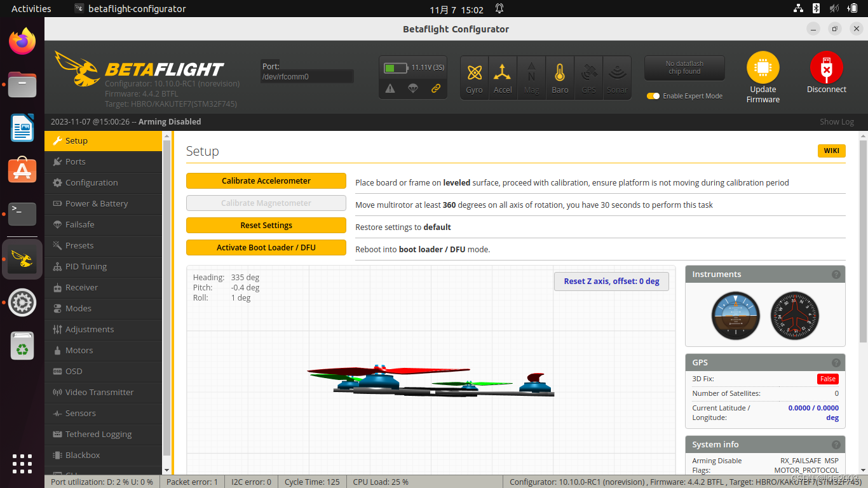
Task: Click the battery voltage indicator icon
Action: (x=397, y=67)
